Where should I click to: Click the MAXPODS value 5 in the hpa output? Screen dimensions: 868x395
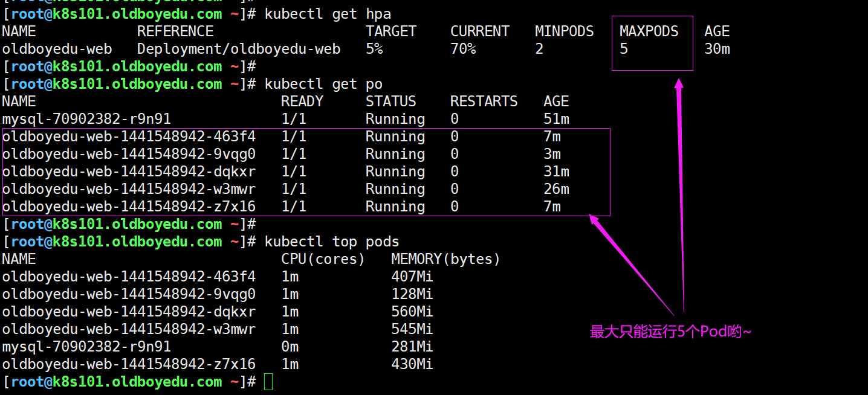coord(624,49)
